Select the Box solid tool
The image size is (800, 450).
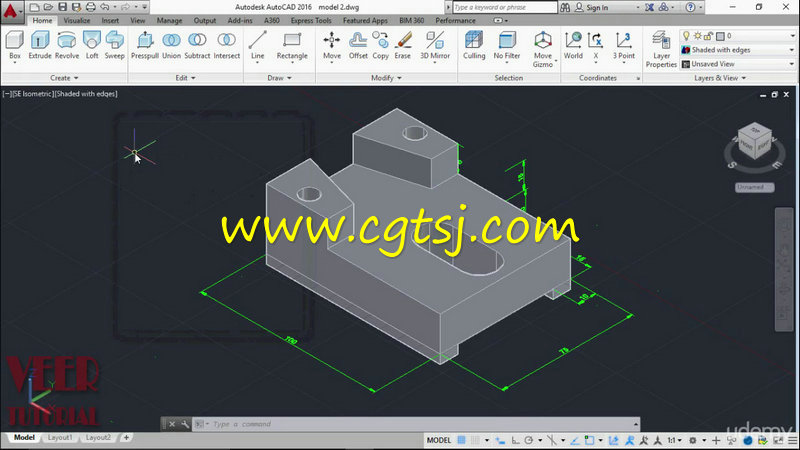click(15, 45)
